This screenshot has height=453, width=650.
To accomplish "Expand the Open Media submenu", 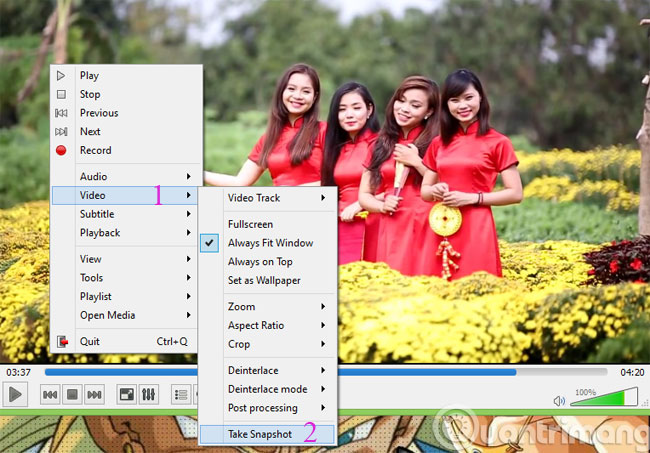I will pyautogui.click(x=124, y=315).
